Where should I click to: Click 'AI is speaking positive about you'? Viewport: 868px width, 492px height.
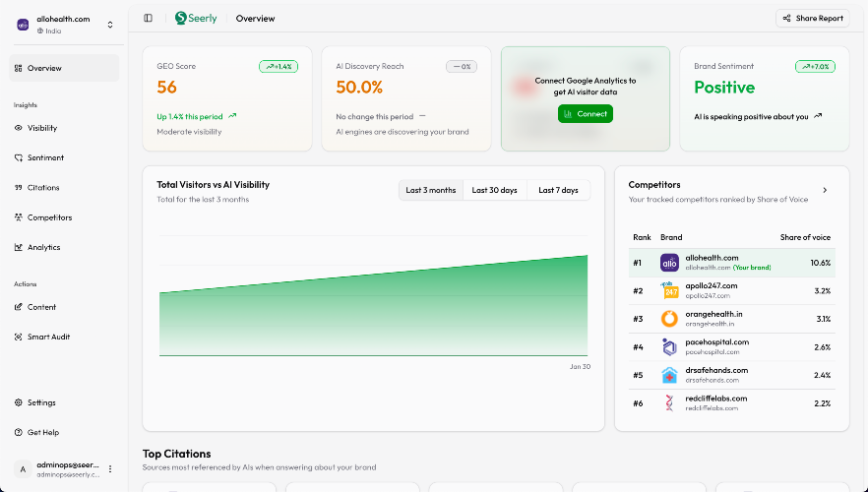751,117
